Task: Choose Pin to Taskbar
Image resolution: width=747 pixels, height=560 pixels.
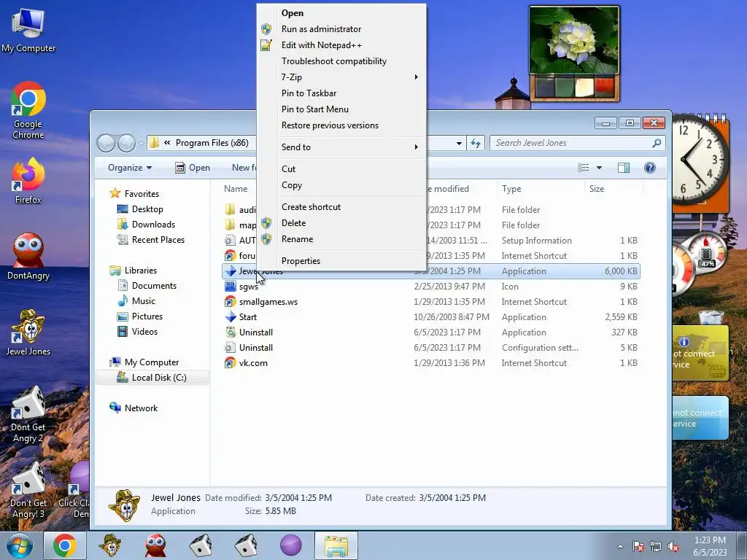Action: tap(341, 93)
